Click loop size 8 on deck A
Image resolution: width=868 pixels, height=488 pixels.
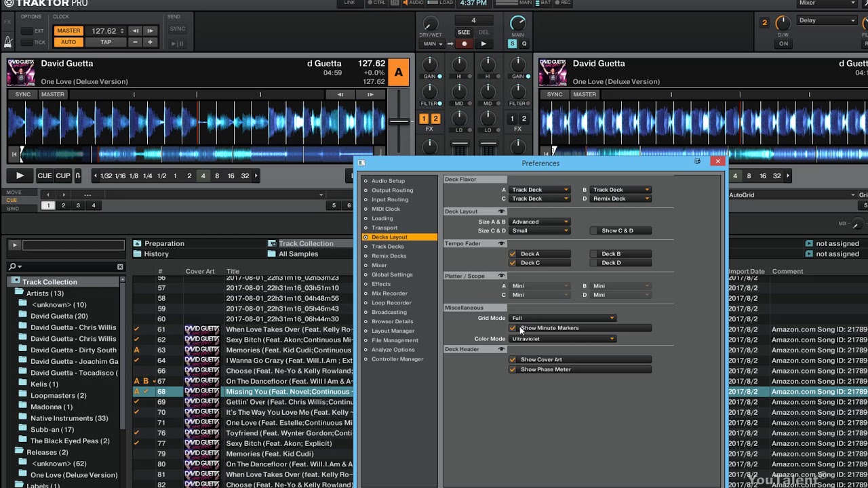217,176
